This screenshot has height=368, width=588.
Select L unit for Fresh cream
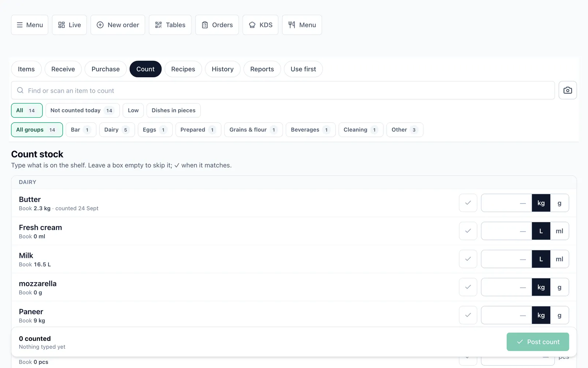[x=541, y=231]
